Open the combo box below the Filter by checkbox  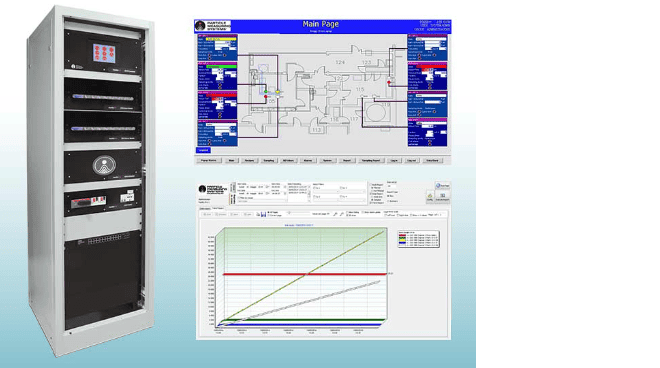tap(261, 201)
